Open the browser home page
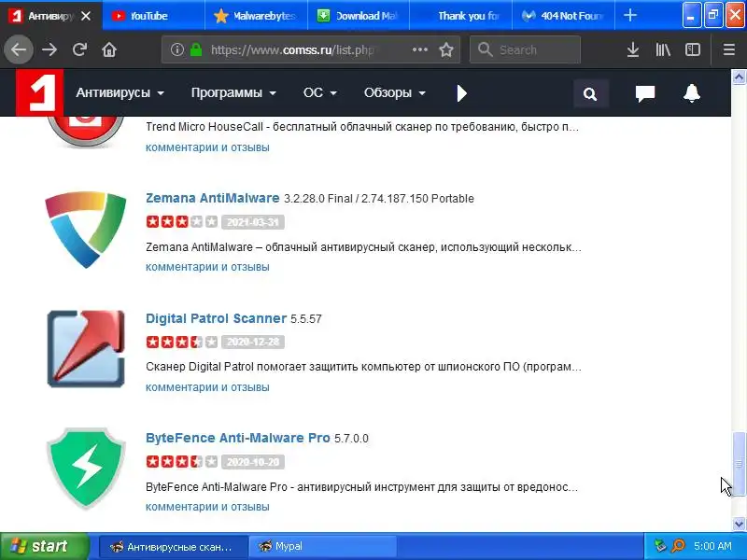 coord(109,49)
